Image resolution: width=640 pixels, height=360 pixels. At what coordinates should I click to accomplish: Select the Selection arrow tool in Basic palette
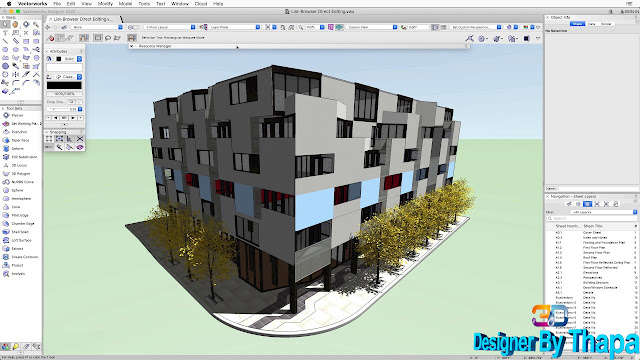pos(5,24)
